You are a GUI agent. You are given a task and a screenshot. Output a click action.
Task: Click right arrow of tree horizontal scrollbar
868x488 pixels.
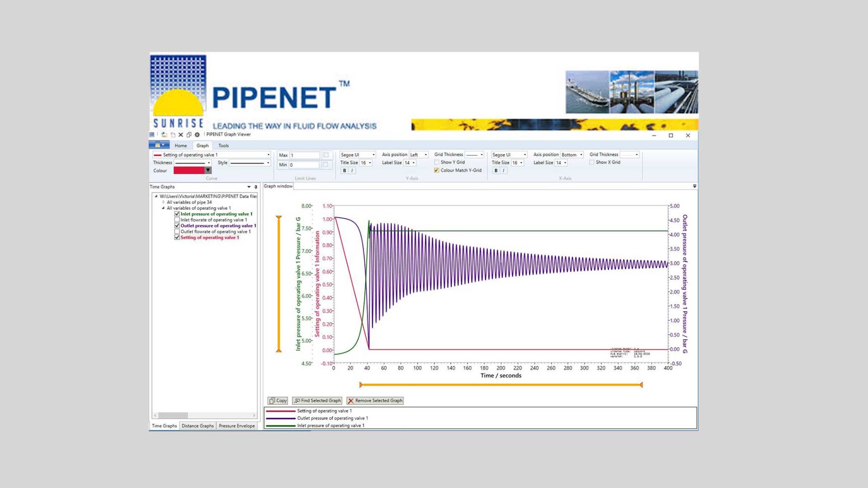click(254, 416)
